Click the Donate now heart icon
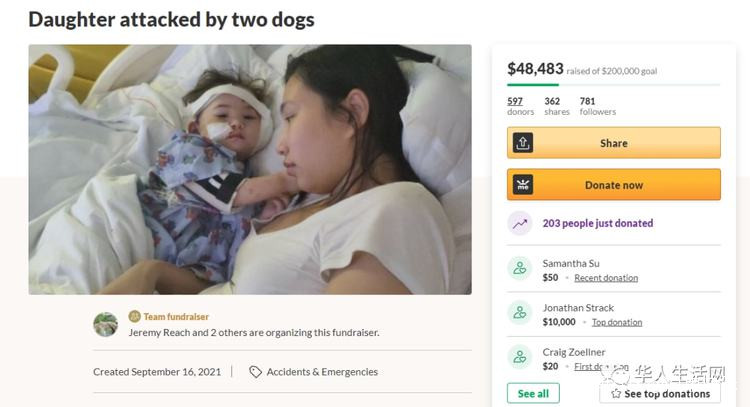This screenshot has height=407, width=750. point(521,185)
